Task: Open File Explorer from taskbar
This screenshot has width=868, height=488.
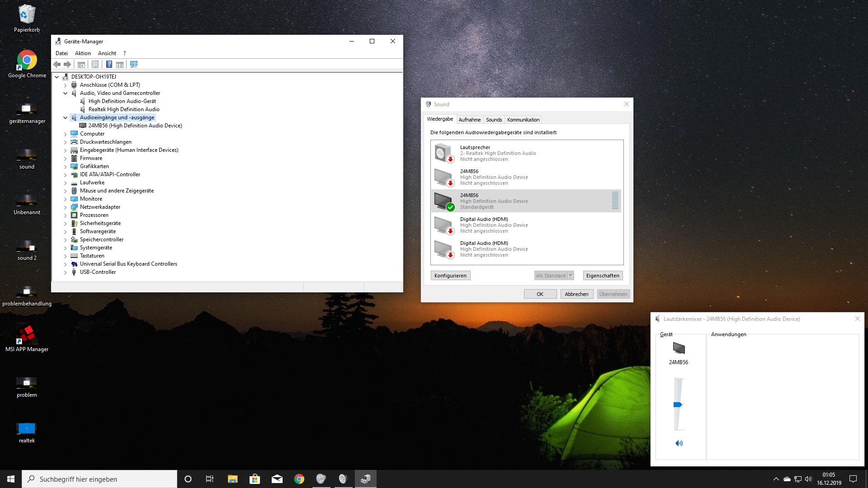Action: [x=232, y=479]
